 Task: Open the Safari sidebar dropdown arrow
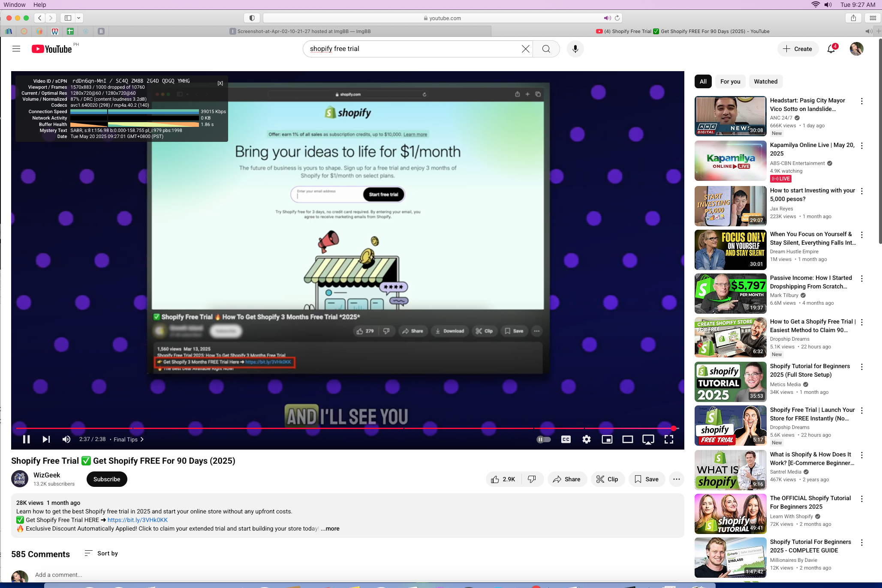pos(79,18)
